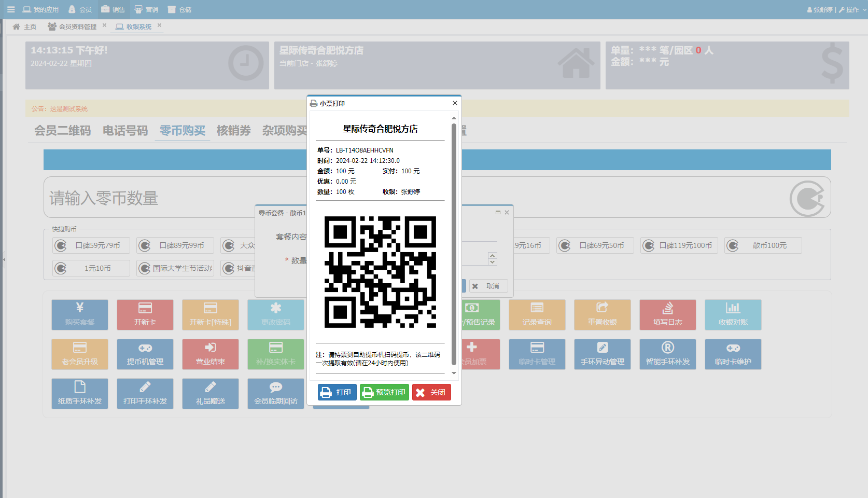Select order number LB-T14O8AEHHCVFN text

pyautogui.click(x=365, y=150)
